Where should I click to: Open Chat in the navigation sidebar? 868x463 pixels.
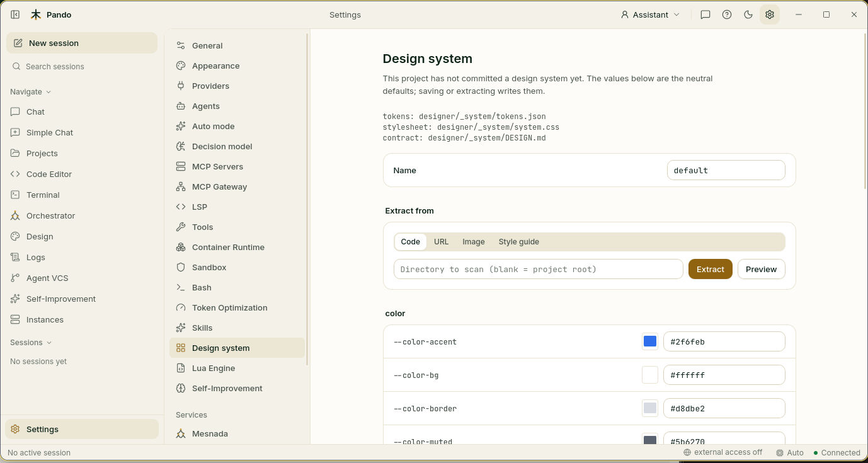point(82,111)
